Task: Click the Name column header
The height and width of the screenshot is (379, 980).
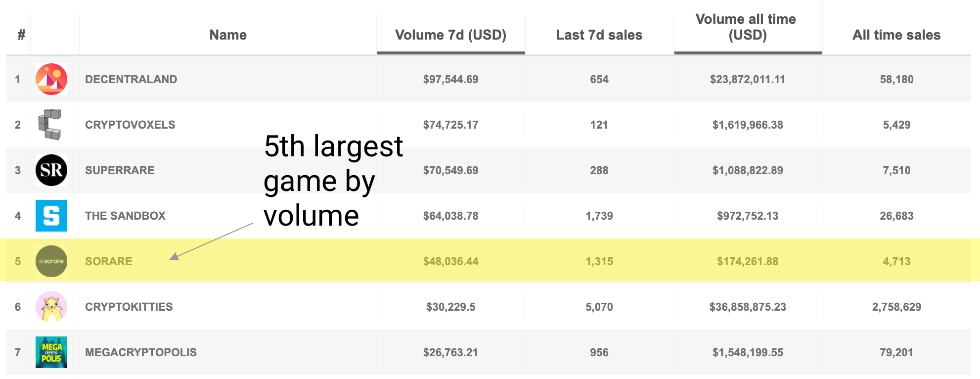Action: tap(228, 35)
